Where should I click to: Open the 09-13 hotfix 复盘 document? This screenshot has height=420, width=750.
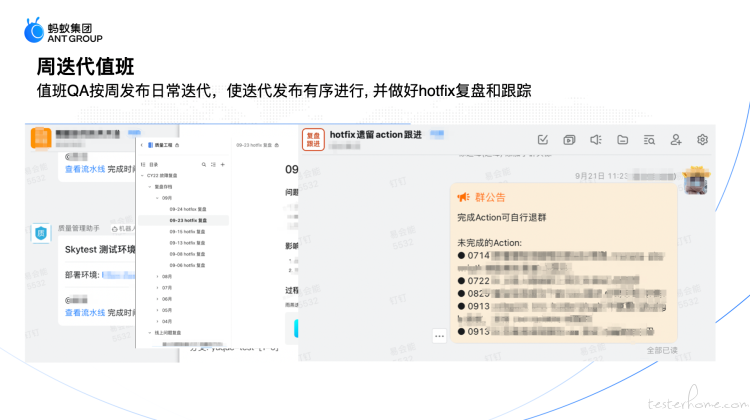[187, 243]
